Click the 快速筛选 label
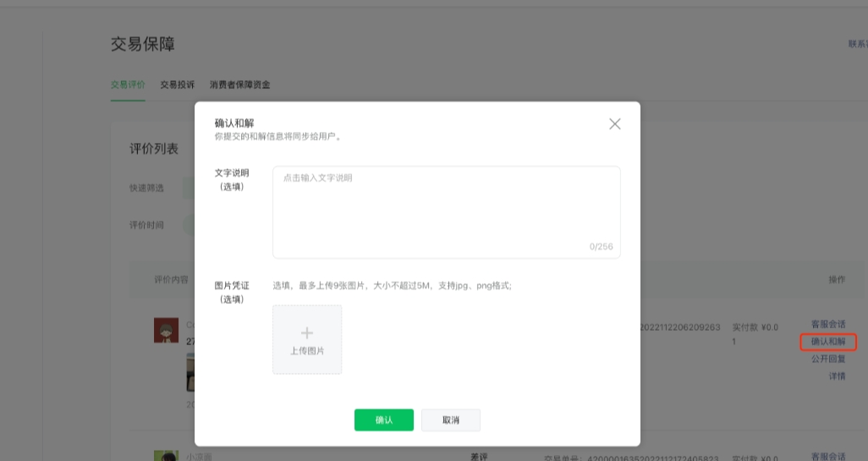The width and height of the screenshot is (868, 461). 146,188
